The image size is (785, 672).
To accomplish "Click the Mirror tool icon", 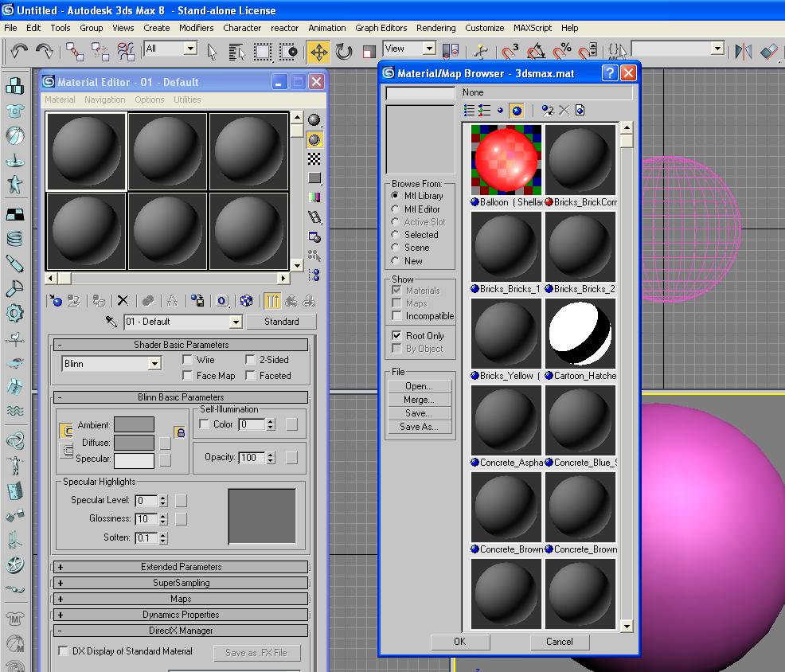I will pos(744,51).
